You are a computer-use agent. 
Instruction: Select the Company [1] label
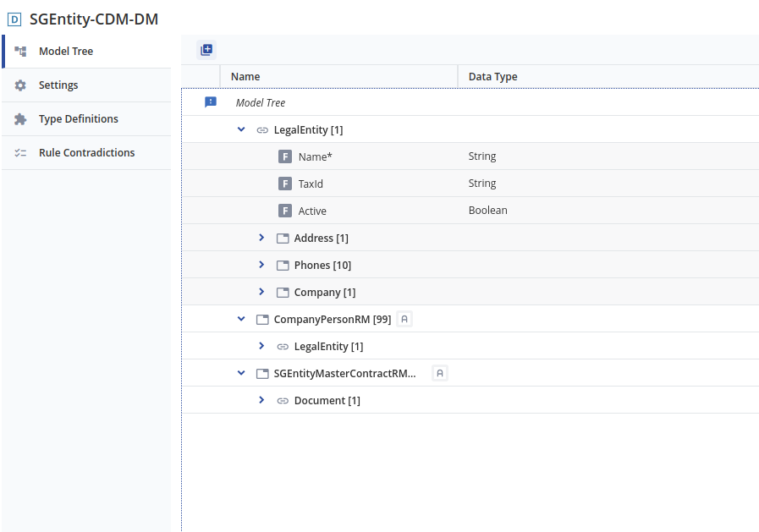point(325,292)
